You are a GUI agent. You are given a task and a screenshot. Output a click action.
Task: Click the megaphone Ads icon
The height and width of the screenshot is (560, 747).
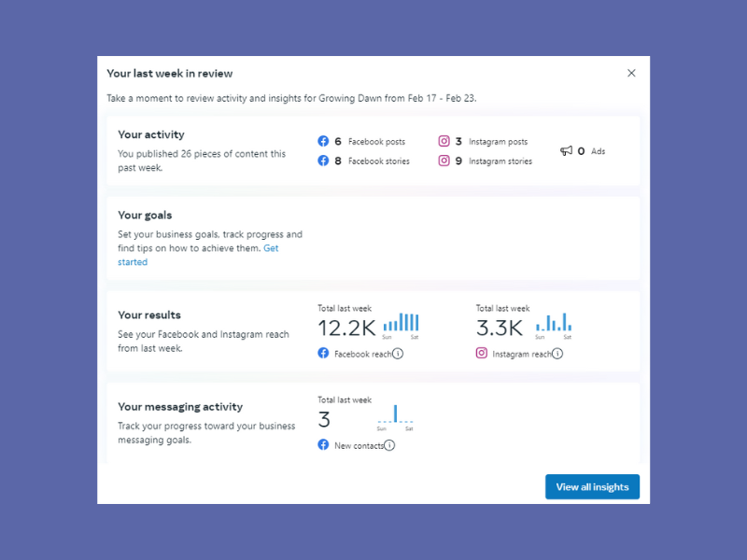pyautogui.click(x=566, y=151)
